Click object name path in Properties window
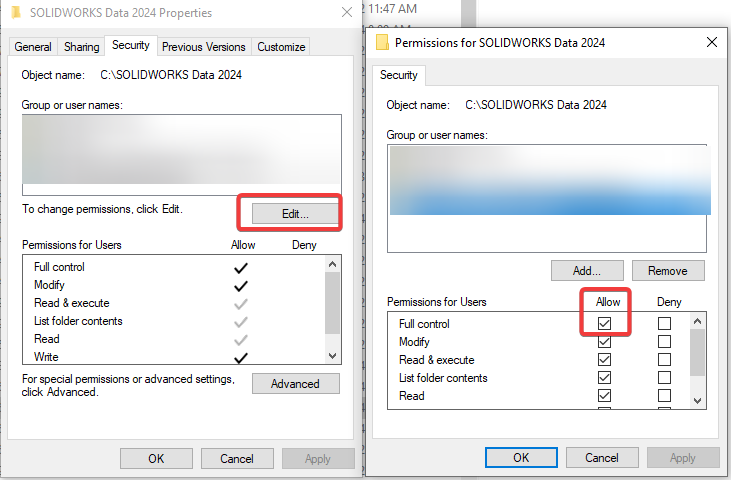 [x=171, y=75]
